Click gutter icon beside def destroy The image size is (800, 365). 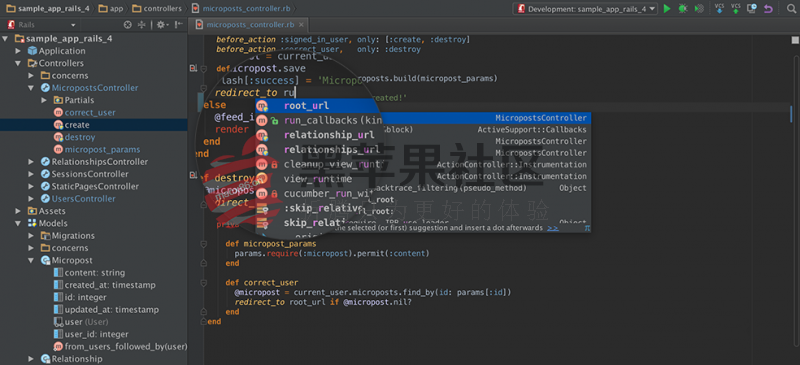tap(193, 175)
